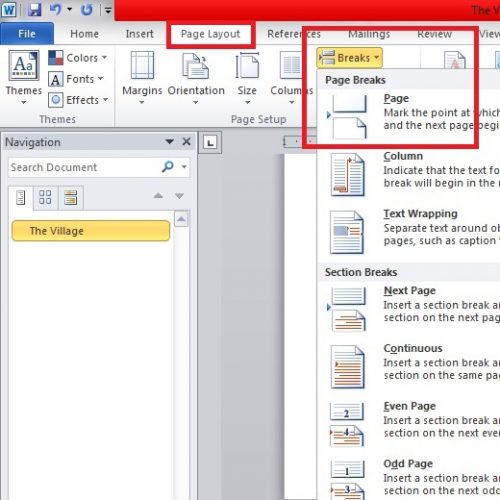Image resolution: width=500 pixels, height=500 pixels.
Task: Open the Orientation menu
Action: tap(196, 77)
